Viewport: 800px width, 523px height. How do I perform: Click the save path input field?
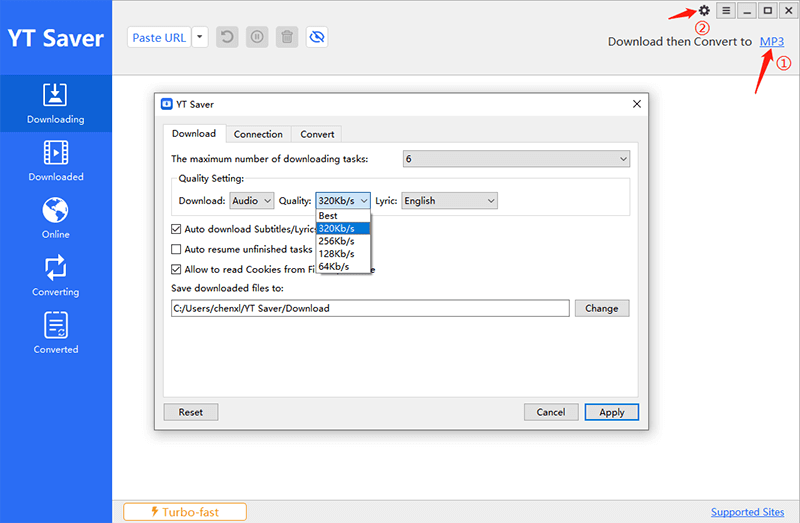pyautogui.click(x=370, y=308)
